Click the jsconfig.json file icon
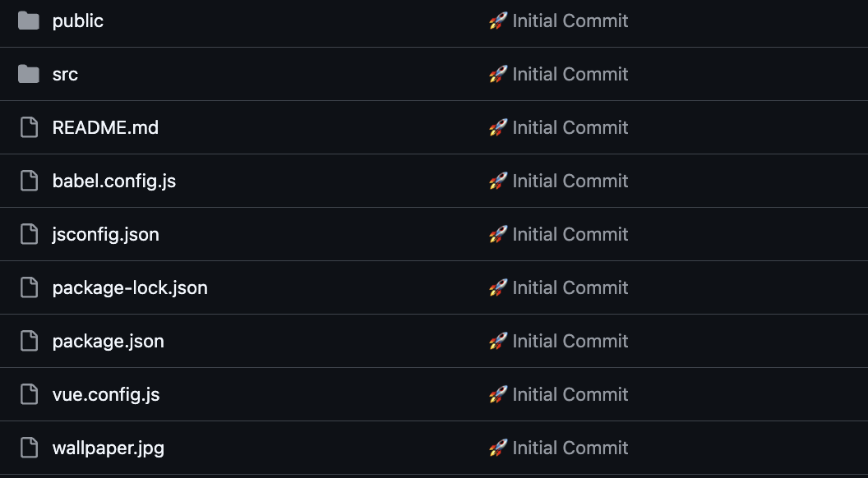This screenshot has width=868, height=478. click(29, 234)
